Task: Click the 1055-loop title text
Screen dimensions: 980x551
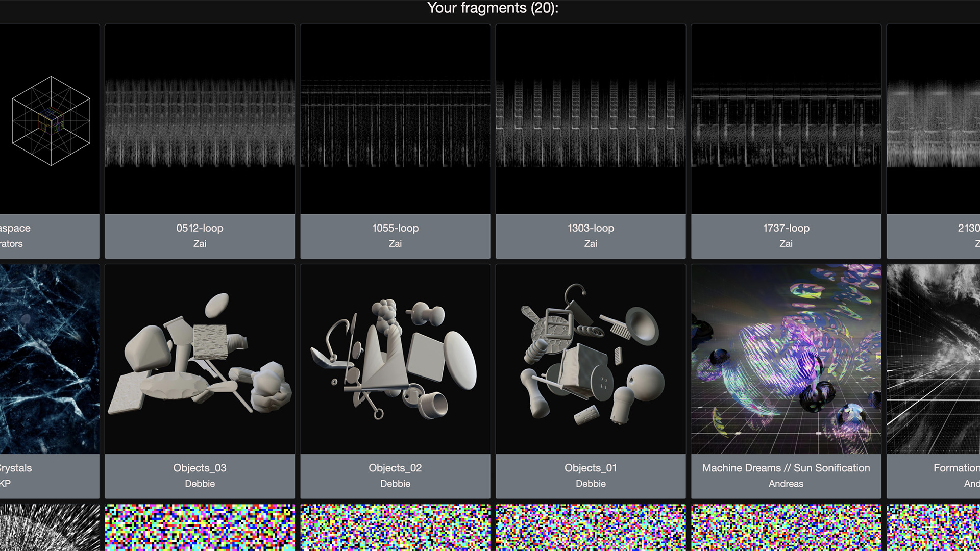Action: click(395, 228)
